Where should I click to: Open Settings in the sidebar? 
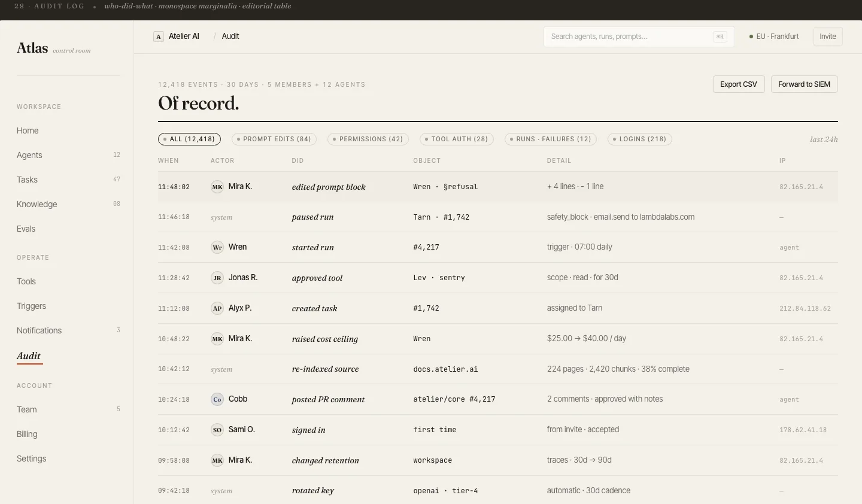pyautogui.click(x=68, y=459)
